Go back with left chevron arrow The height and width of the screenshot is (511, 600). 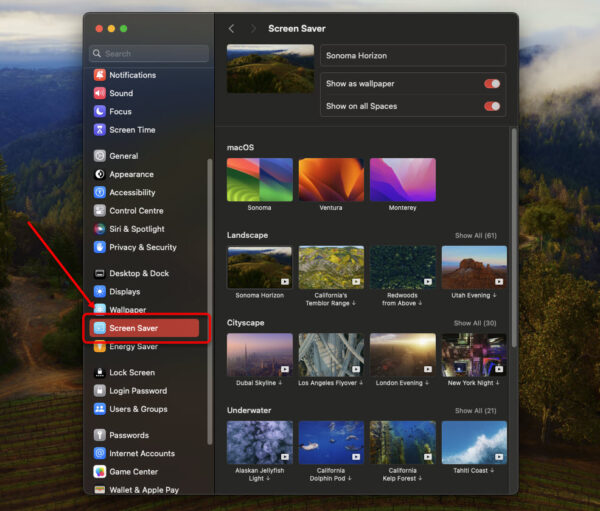(x=232, y=29)
